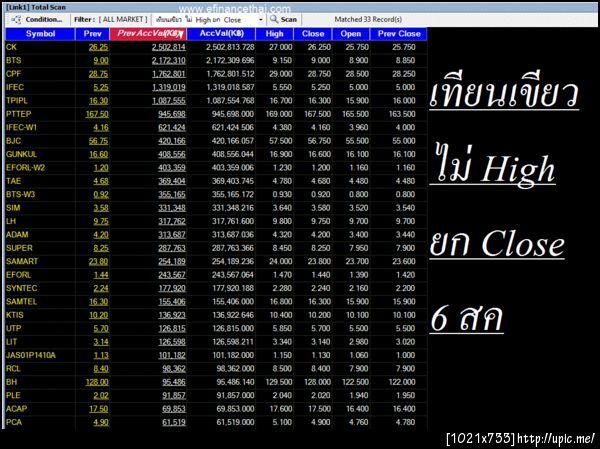Viewport: 600px width, 449px height.
Task: Run the Scan button
Action: (x=284, y=20)
